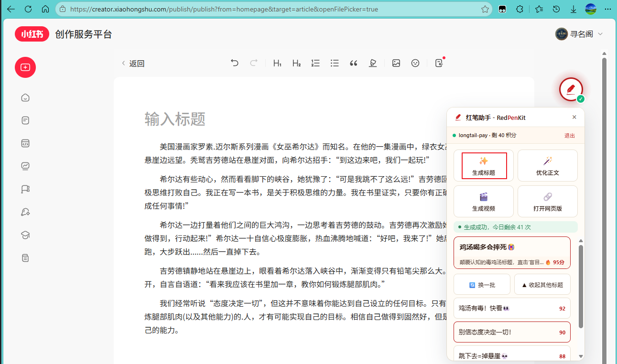Screen dimensions: 617x364
Task: Open the data analytics icon in sidebar
Action: (x=25, y=166)
